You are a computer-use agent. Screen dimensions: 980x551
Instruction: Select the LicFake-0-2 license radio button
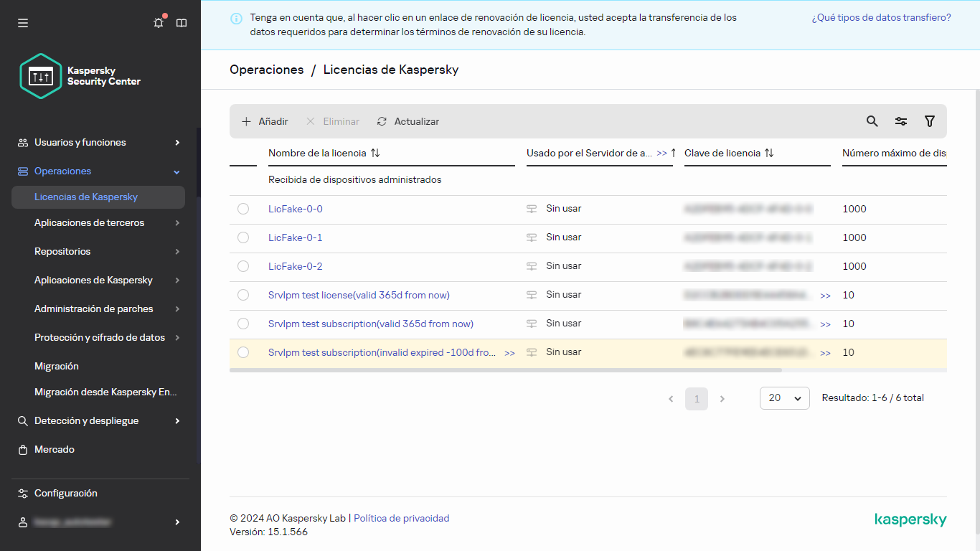(x=243, y=266)
